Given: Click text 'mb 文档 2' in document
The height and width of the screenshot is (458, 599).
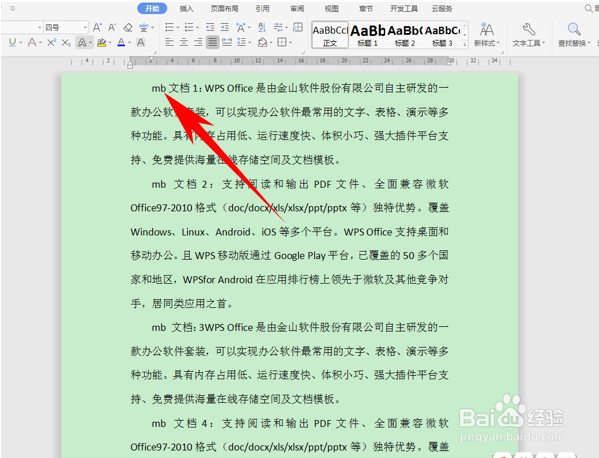Looking at the screenshot, I should 179,184.
